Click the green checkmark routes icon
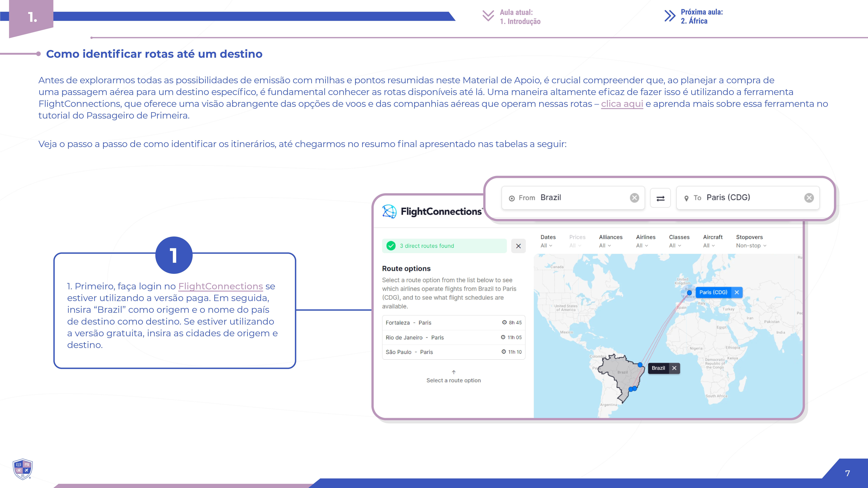This screenshot has height=488, width=868. 391,246
